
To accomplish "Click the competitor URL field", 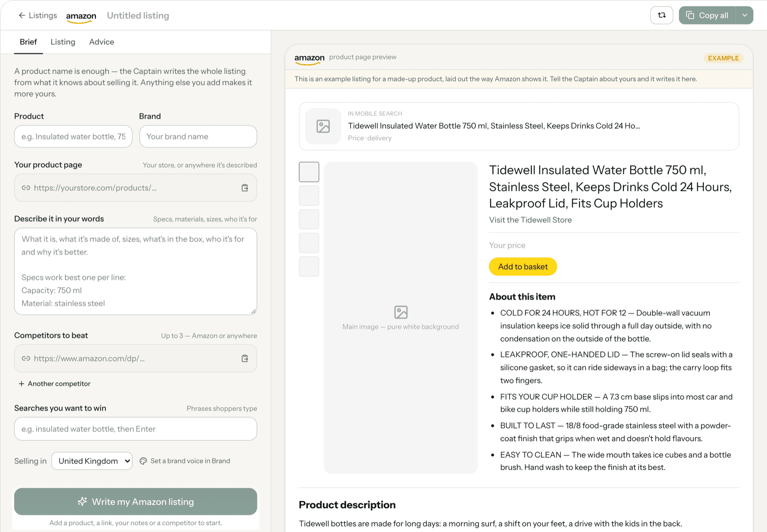I will click(x=136, y=358).
